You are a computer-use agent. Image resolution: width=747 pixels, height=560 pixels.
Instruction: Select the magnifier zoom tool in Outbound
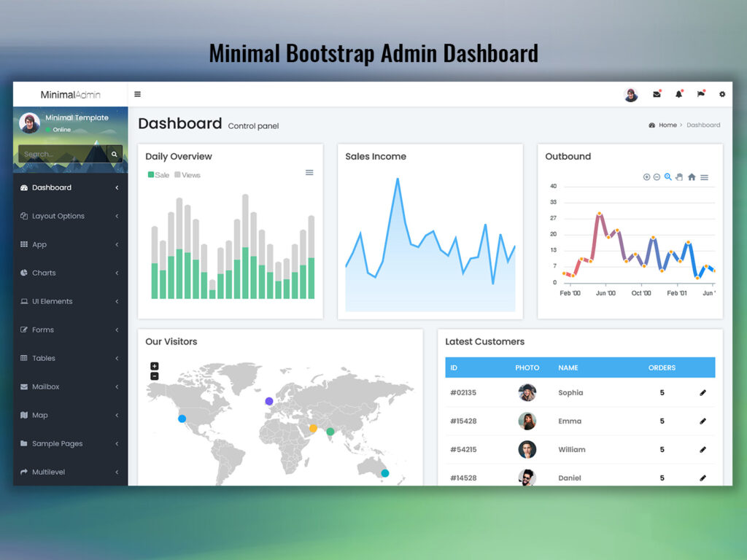pyautogui.click(x=668, y=176)
